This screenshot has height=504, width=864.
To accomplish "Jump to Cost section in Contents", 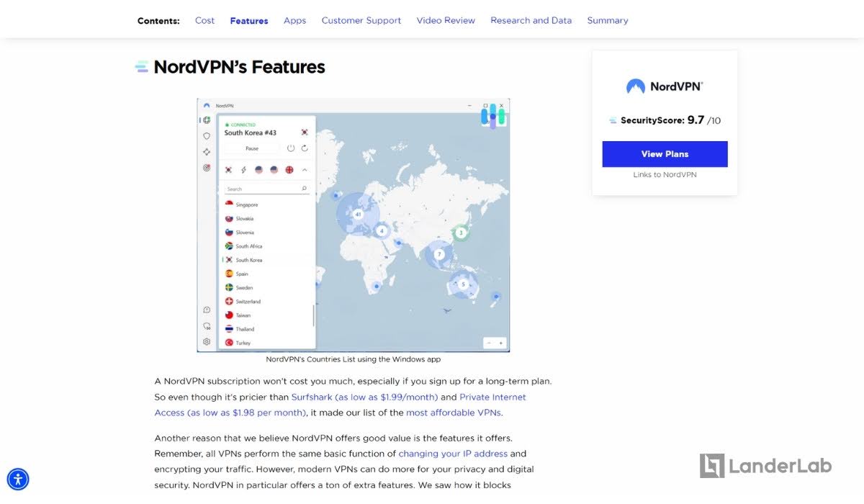I will [x=204, y=20].
